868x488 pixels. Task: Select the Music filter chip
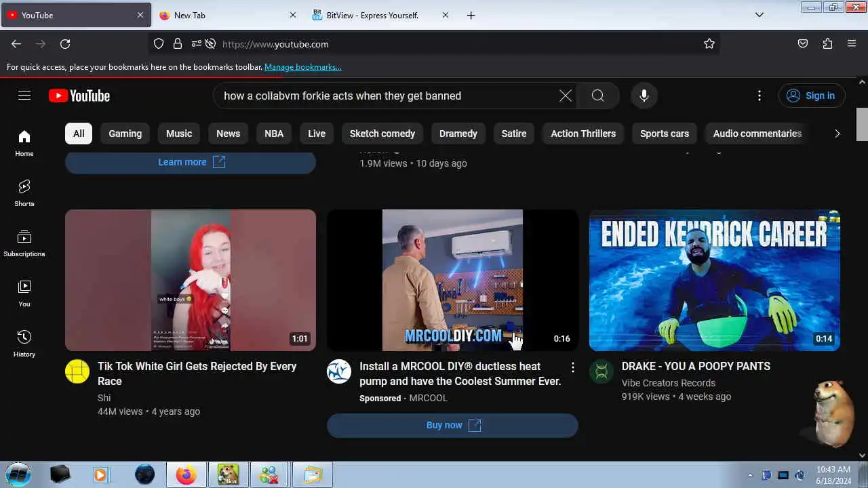(179, 134)
